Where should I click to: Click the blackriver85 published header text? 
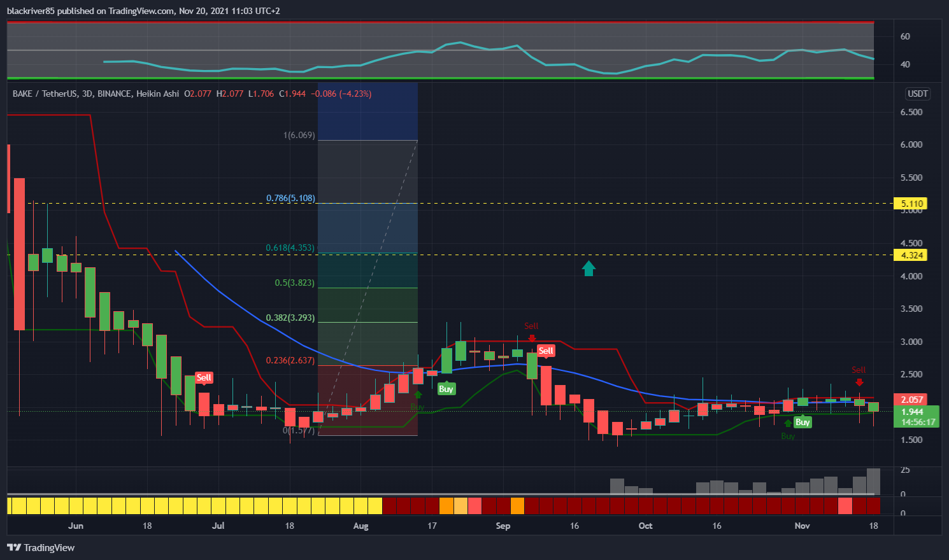point(143,11)
